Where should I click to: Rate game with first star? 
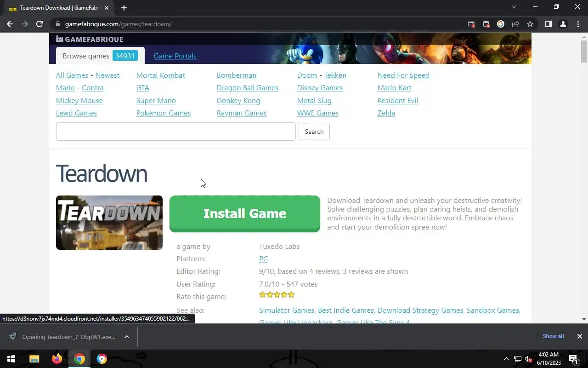coord(263,295)
